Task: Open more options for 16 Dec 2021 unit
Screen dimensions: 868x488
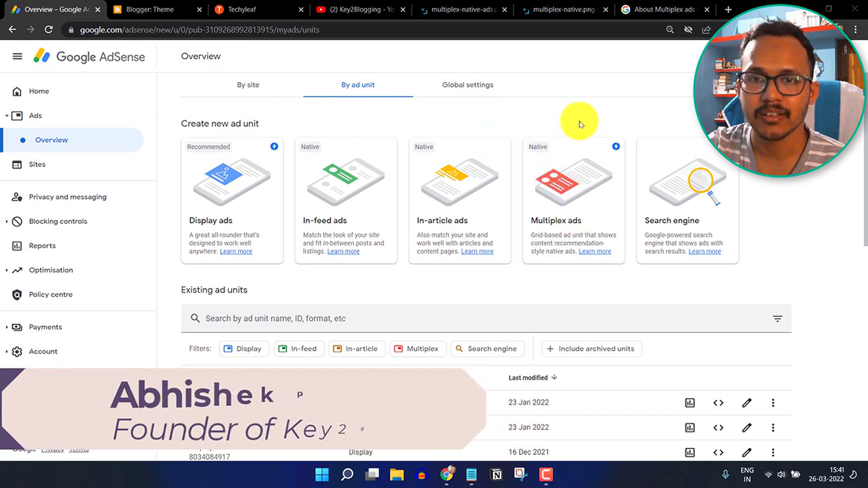Action: pyautogui.click(x=773, y=452)
